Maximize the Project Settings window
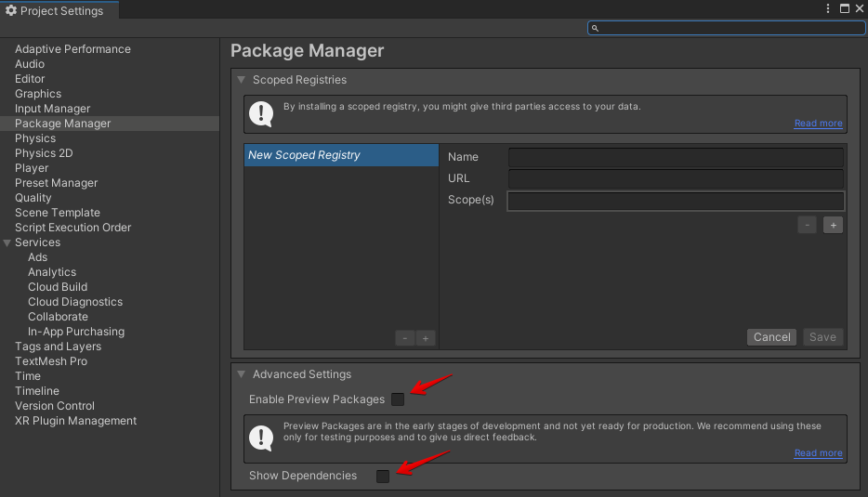This screenshot has width=868, height=497. (844, 8)
